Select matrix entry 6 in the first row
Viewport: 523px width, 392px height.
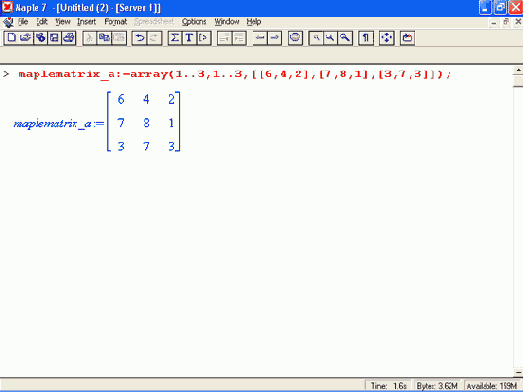pos(121,99)
